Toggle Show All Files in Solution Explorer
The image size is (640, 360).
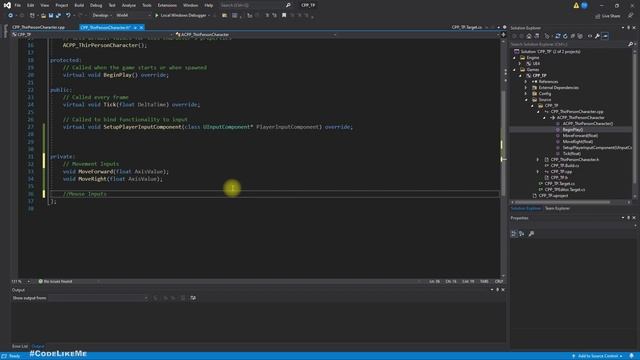pos(580,36)
